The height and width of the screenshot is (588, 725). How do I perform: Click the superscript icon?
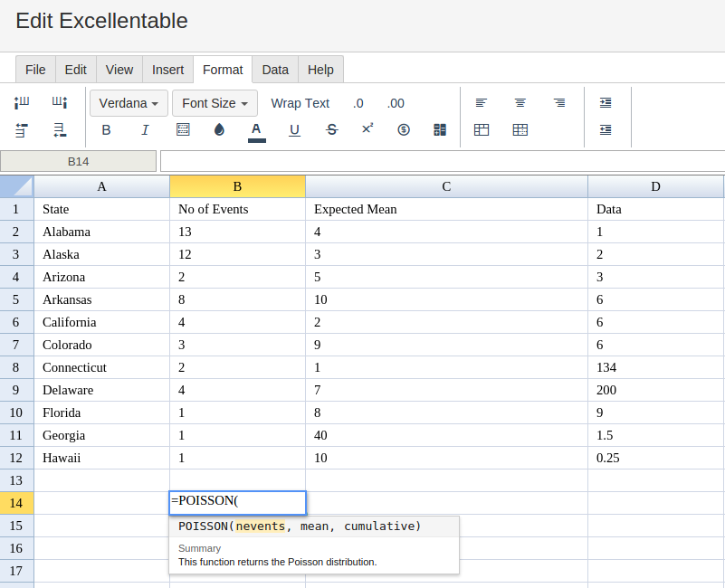(367, 129)
